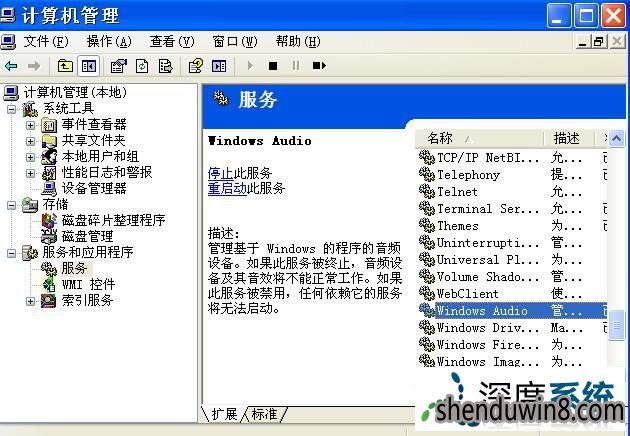Open 磁盘碎片整理程序 tree node
Image resolution: width=630 pixels, height=436 pixels.
(113, 220)
